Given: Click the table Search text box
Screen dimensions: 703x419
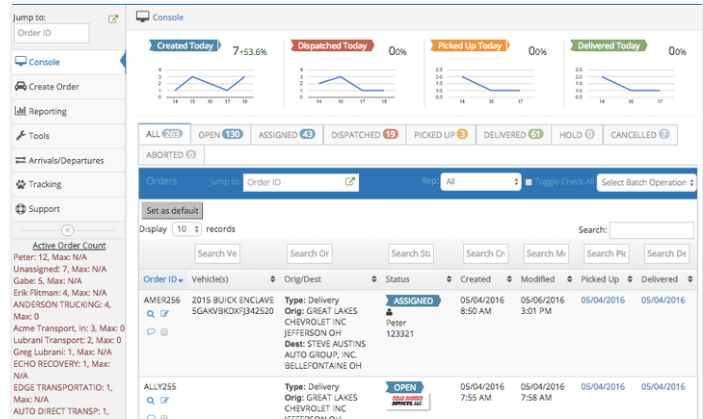Looking at the screenshot, I should 652,230.
